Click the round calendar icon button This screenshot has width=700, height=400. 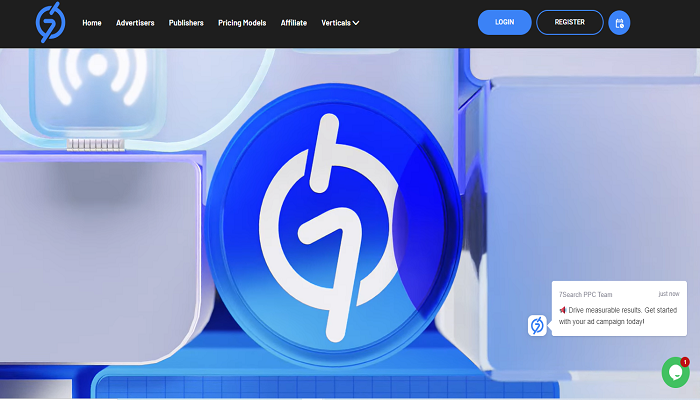pyautogui.click(x=619, y=23)
